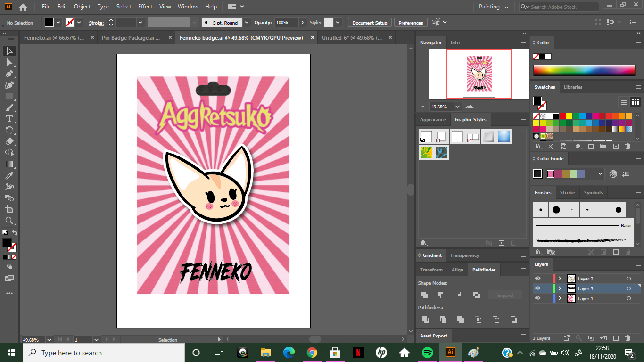The height and width of the screenshot is (362, 644).
Task: Toggle Layer 2 target circle
Action: coord(629,279)
